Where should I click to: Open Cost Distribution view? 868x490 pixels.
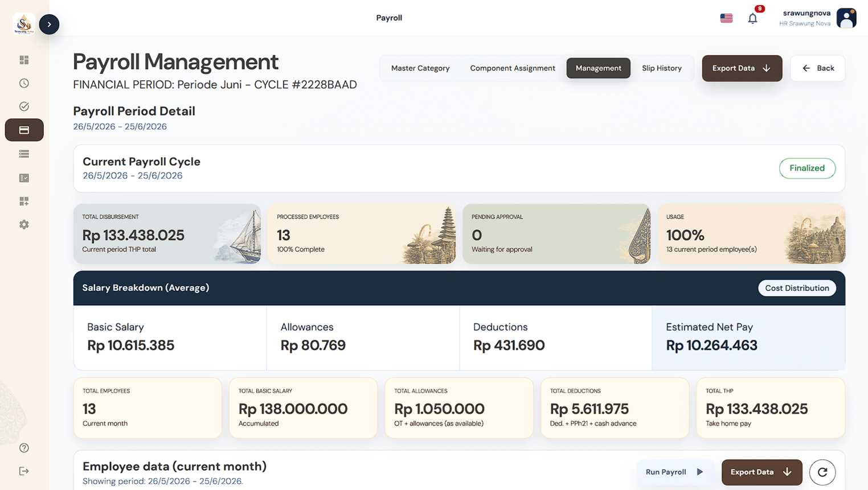click(797, 288)
